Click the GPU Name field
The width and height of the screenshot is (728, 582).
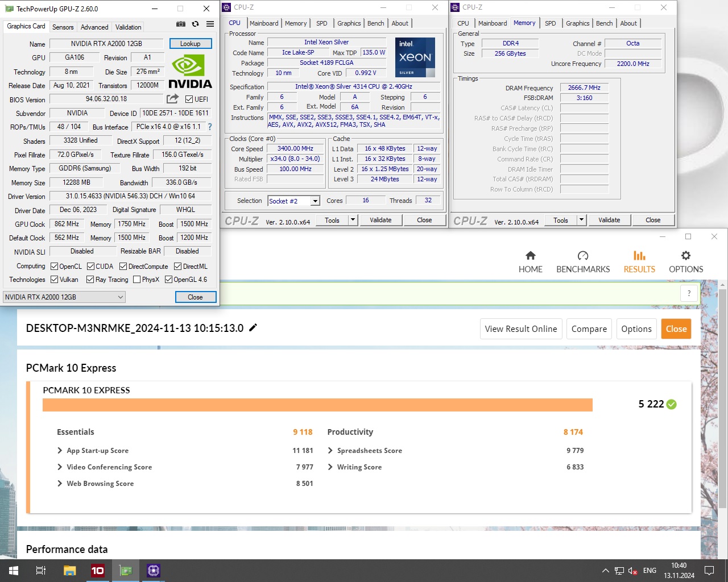click(x=106, y=44)
